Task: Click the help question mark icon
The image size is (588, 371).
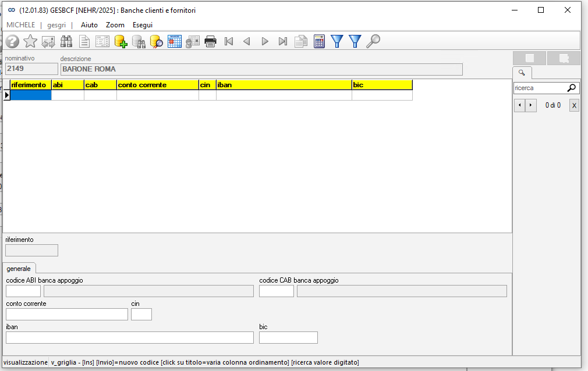Action: [12, 41]
